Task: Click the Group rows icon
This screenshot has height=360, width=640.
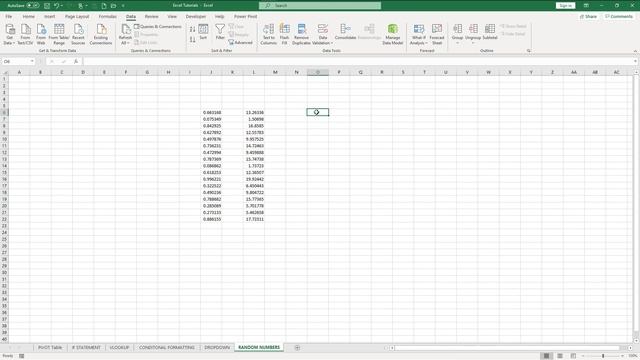Action: pyautogui.click(x=458, y=29)
